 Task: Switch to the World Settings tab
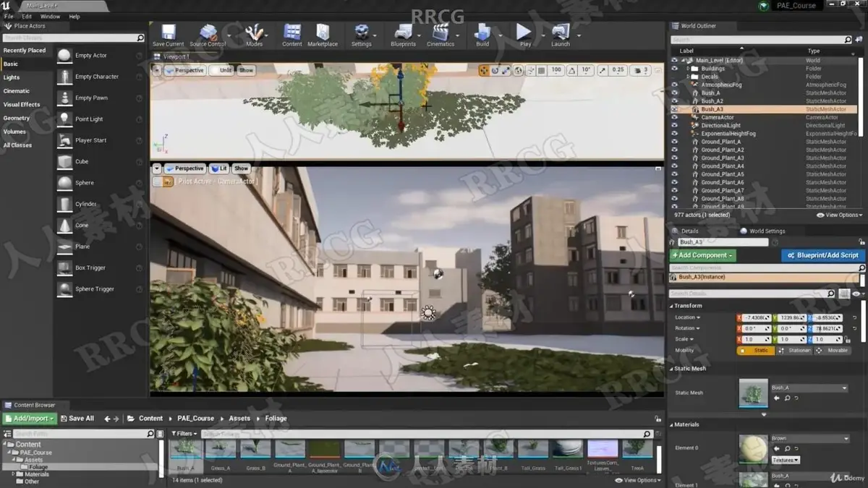pos(762,231)
